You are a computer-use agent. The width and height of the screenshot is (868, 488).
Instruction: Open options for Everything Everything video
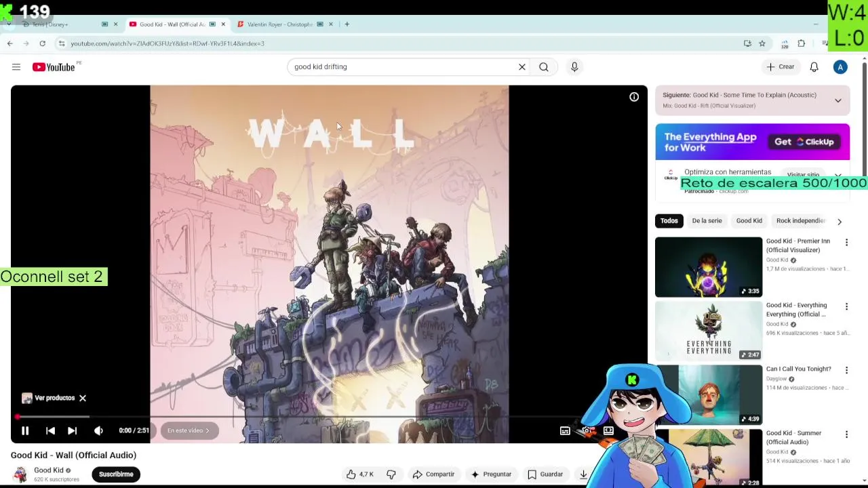pos(846,306)
